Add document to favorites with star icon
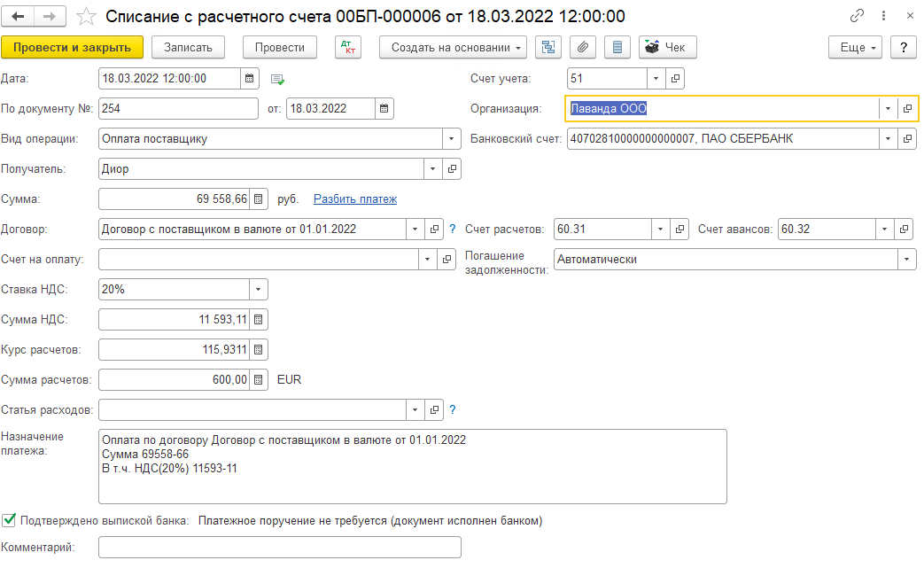The width and height of the screenshot is (924, 568). tap(86, 16)
